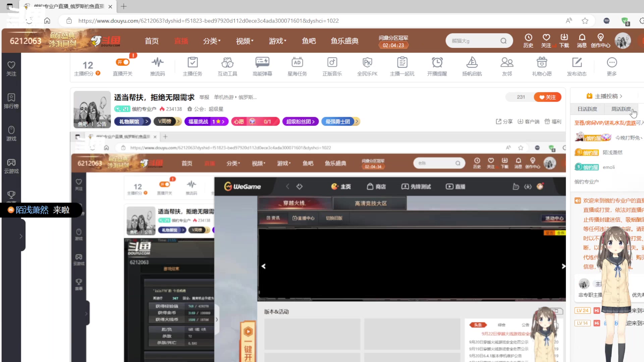Open 互动工具 interactive tools icon
644x362 pixels.
tap(227, 67)
